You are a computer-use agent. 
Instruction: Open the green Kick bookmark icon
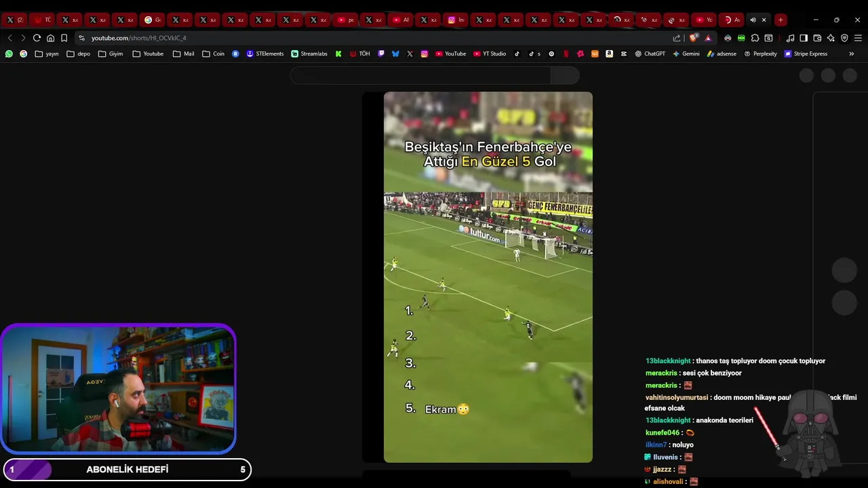338,54
